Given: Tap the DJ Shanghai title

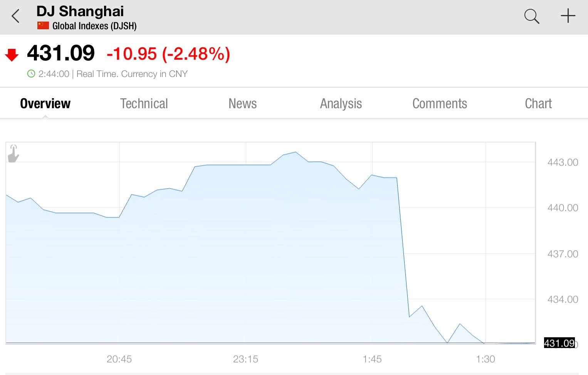Looking at the screenshot, I should [80, 11].
